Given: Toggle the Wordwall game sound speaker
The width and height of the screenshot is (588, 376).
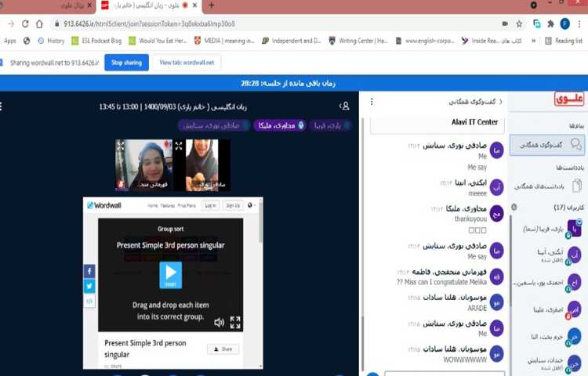Looking at the screenshot, I should pos(219,322).
